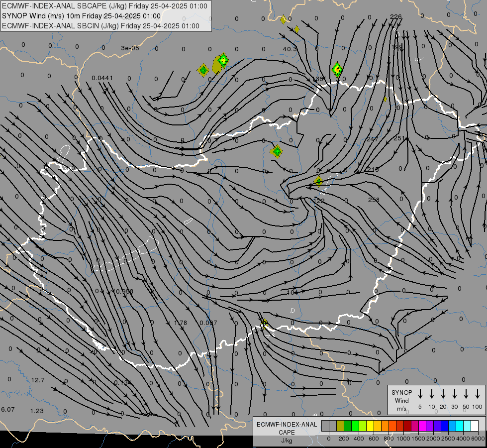The width and height of the screenshot is (487, 448).
Task: Click the green diamond marker just above '122'
Action: (x=318, y=181)
